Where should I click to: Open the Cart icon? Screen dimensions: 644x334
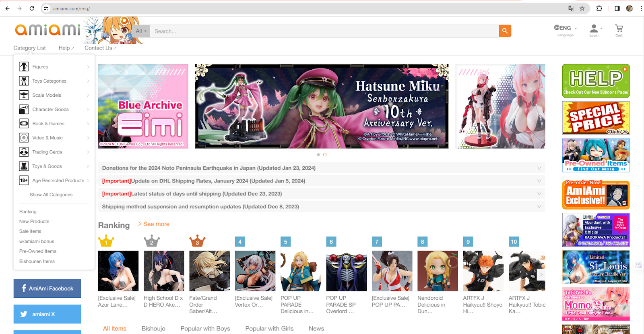click(619, 31)
